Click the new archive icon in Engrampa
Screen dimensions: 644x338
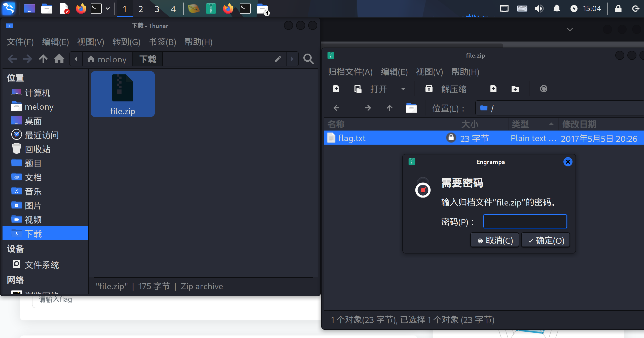coord(336,89)
